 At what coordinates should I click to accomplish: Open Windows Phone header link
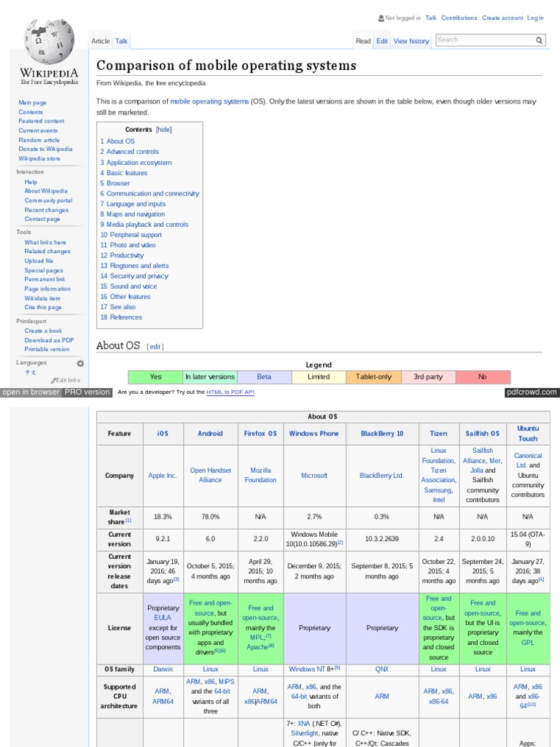click(314, 434)
